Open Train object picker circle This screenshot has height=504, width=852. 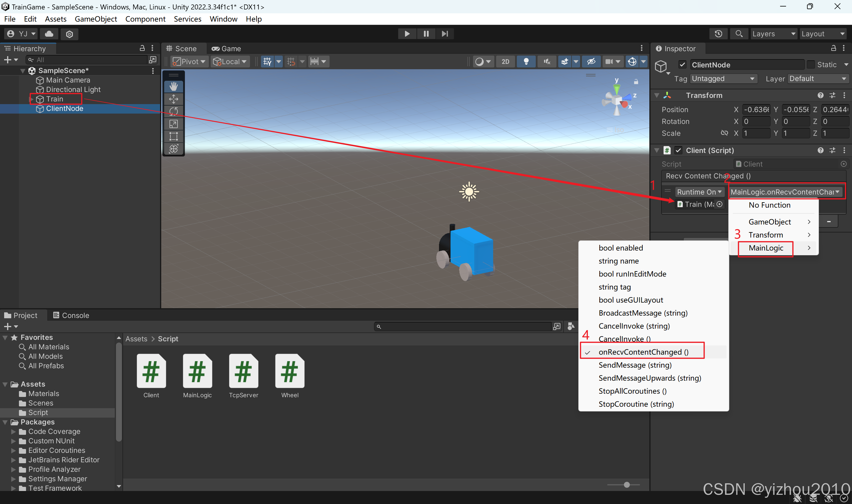pyautogui.click(x=719, y=204)
